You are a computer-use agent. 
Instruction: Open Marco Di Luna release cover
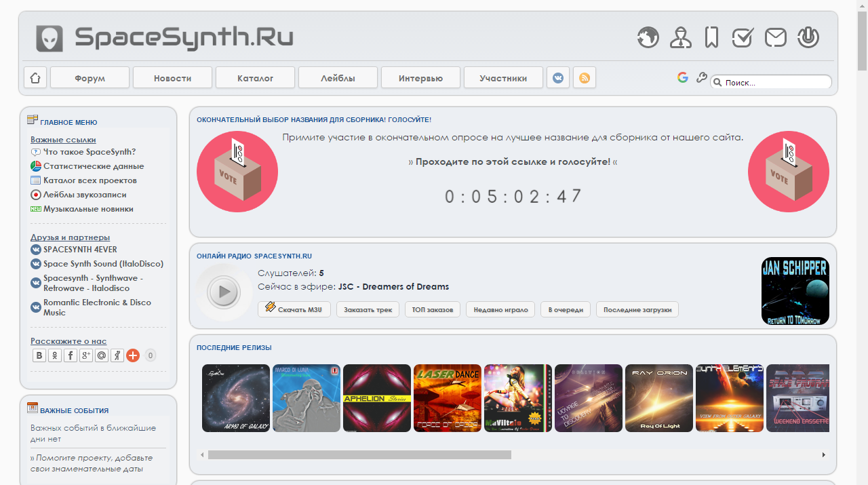[x=307, y=398]
